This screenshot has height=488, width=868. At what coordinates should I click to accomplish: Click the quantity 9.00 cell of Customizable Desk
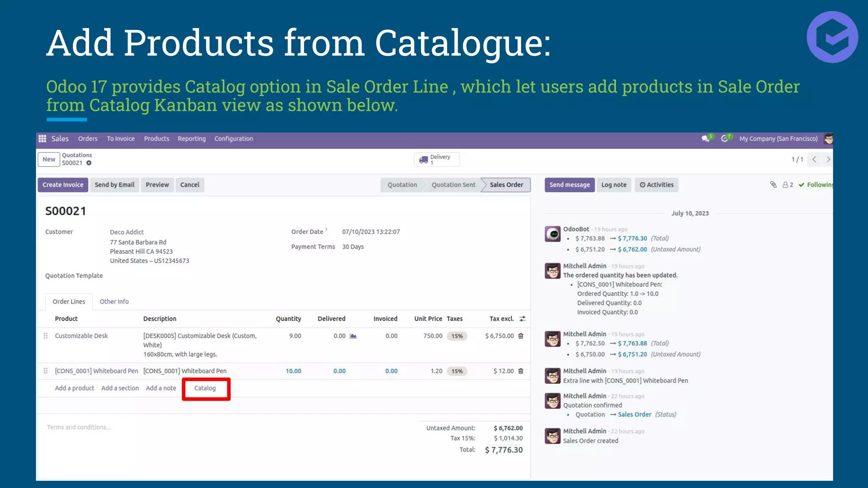coord(295,336)
